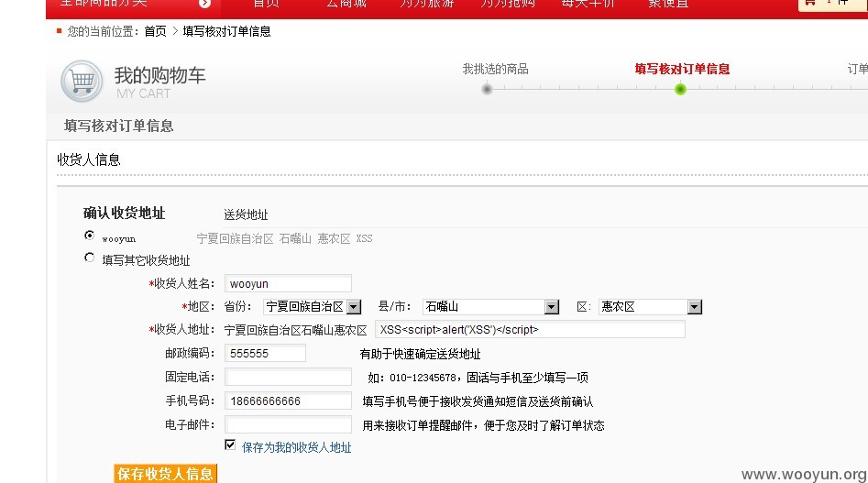The image size is (868, 483).
Task: Click the hint starting 如：010-12345678
Action: tap(478, 378)
